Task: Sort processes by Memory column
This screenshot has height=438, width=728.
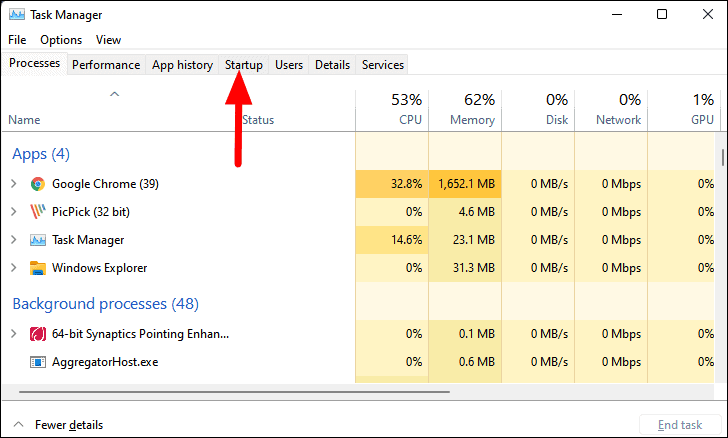Action: (x=465, y=110)
